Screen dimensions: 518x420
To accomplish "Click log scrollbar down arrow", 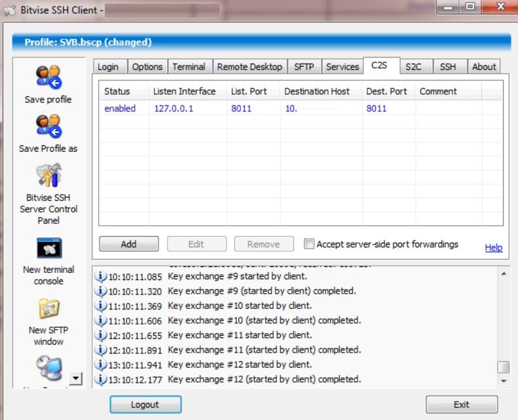I will 504,381.
